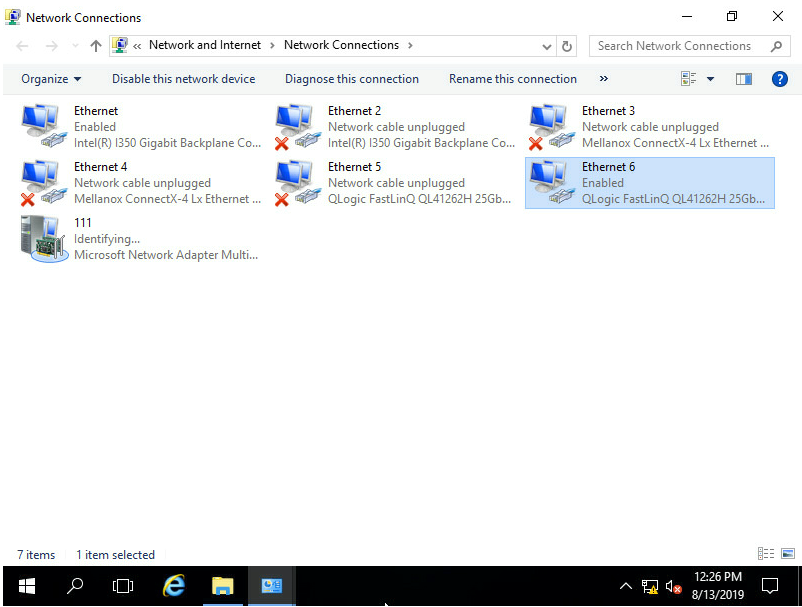Show more toolbar commands chevron

click(x=604, y=78)
